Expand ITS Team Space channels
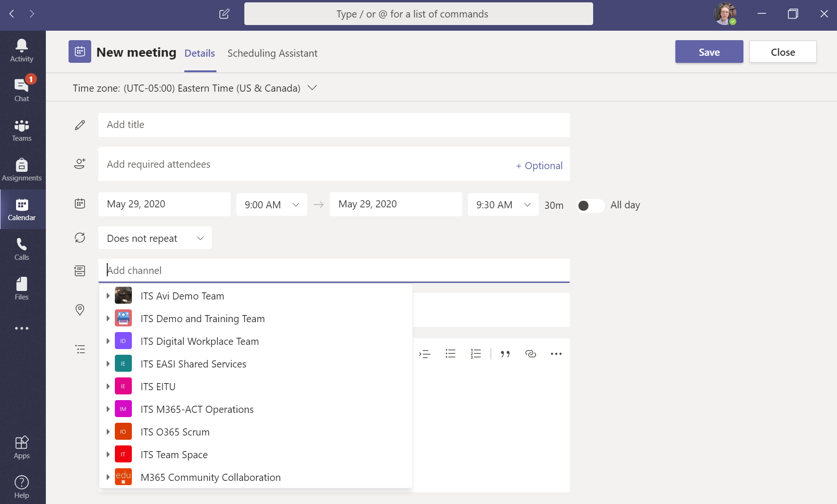Screen dimensions: 837x504 [108, 454]
